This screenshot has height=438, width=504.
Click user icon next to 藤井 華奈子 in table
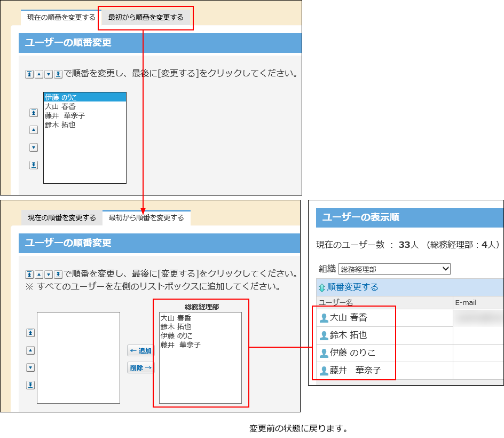(324, 371)
